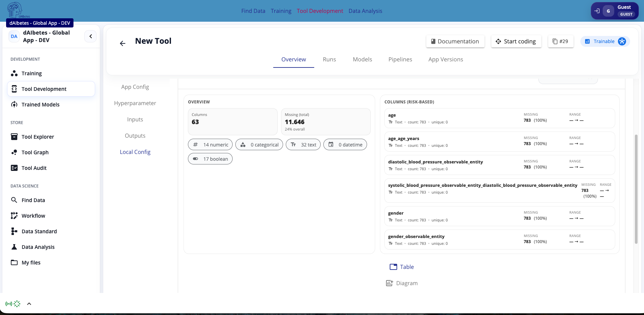
Task: Click the Trainable network icon
Action: pos(622,41)
